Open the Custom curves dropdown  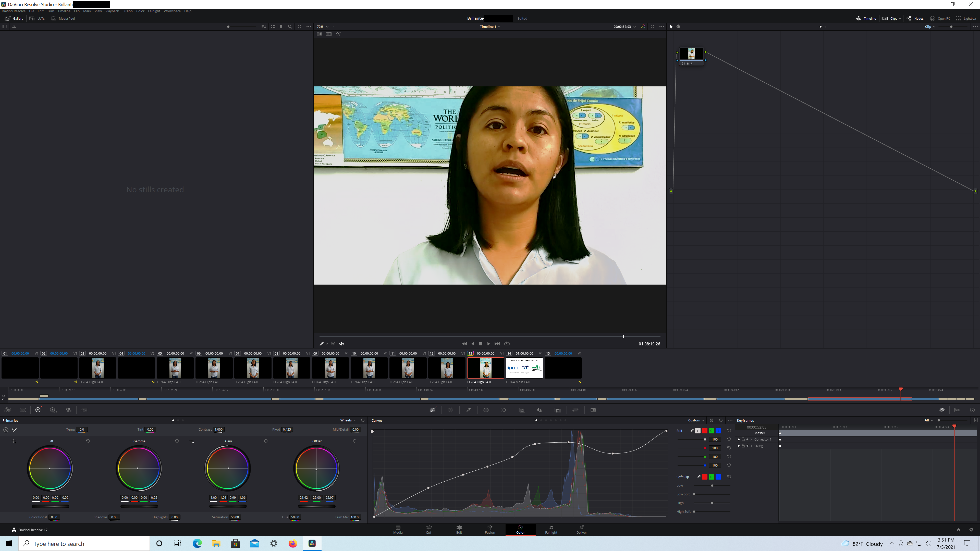(x=696, y=421)
